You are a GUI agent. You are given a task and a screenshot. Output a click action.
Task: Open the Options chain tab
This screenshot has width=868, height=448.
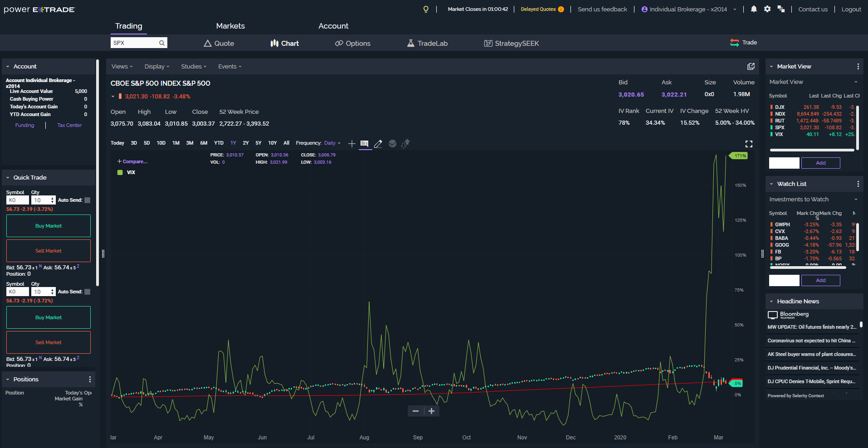(353, 44)
